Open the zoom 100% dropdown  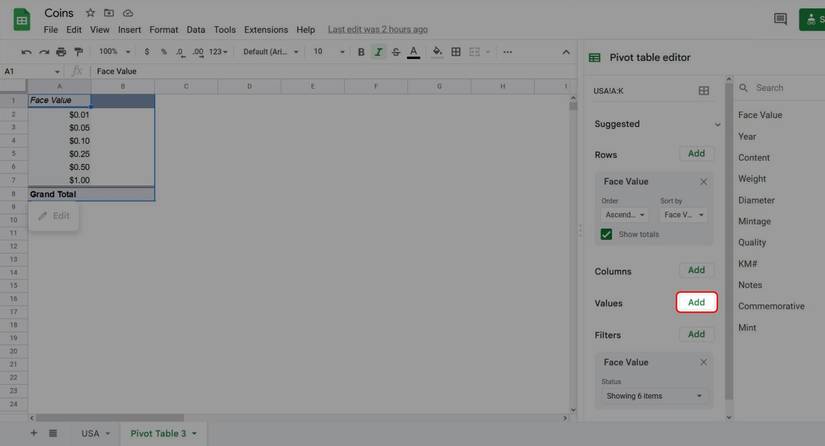tap(112, 52)
